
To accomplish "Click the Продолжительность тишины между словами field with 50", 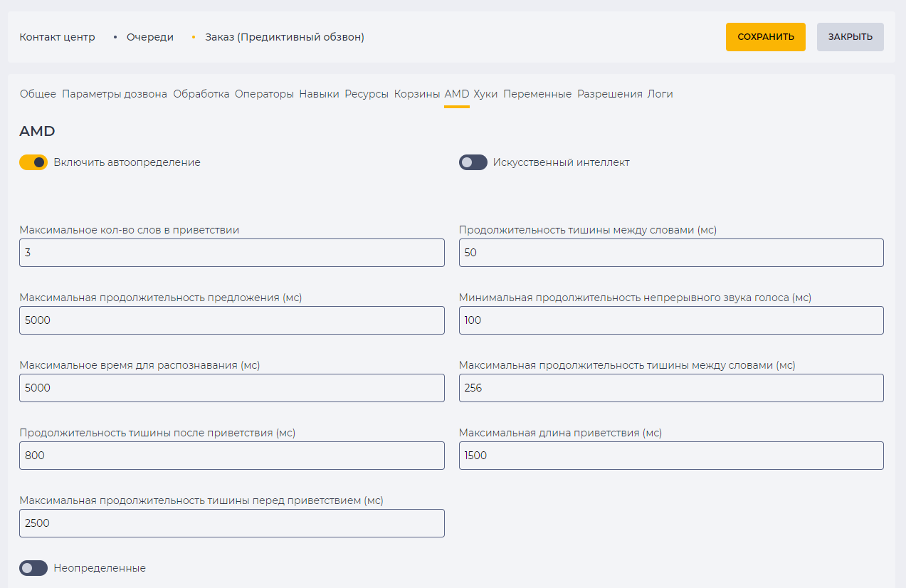I will click(671, 253).
